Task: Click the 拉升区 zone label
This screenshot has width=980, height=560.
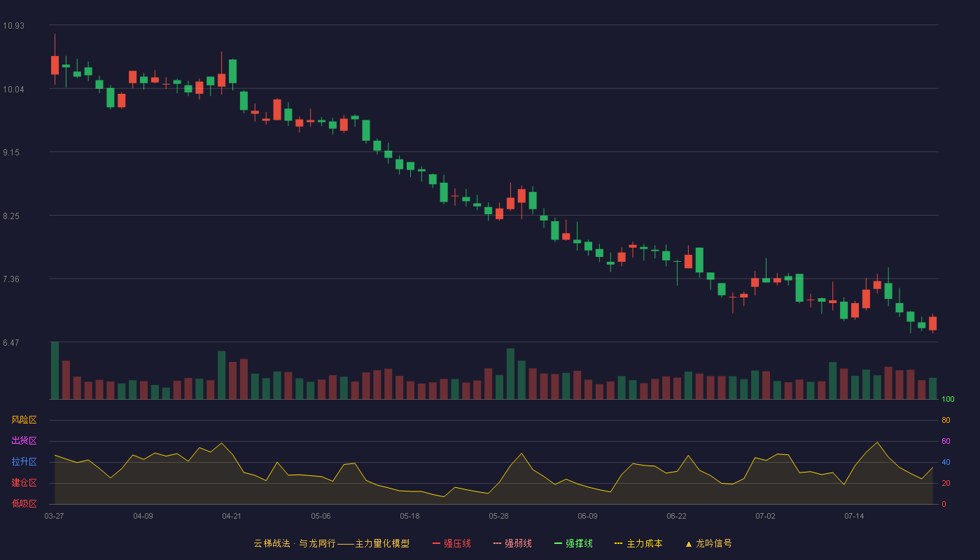Action: [x=24, y=462]
